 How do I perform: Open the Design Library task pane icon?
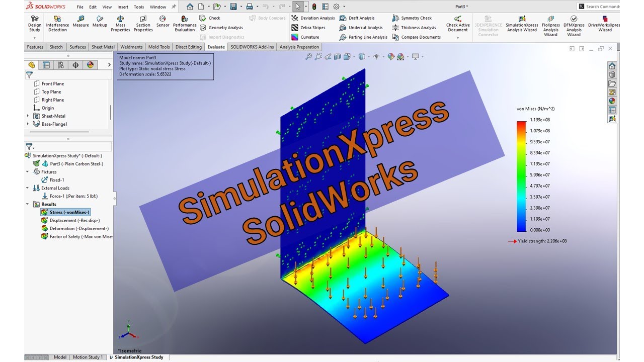(x=612, y=74)
